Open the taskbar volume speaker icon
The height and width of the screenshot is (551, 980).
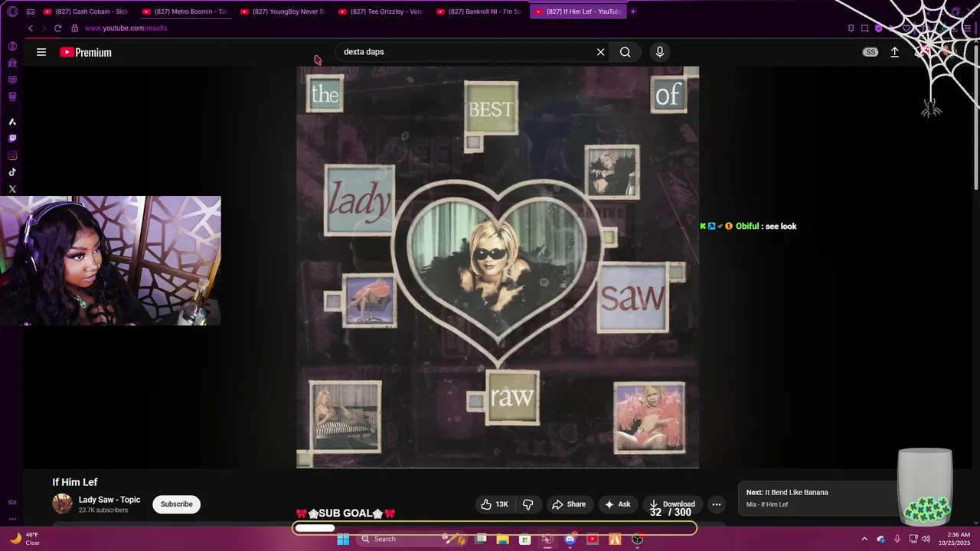[926, 539]
